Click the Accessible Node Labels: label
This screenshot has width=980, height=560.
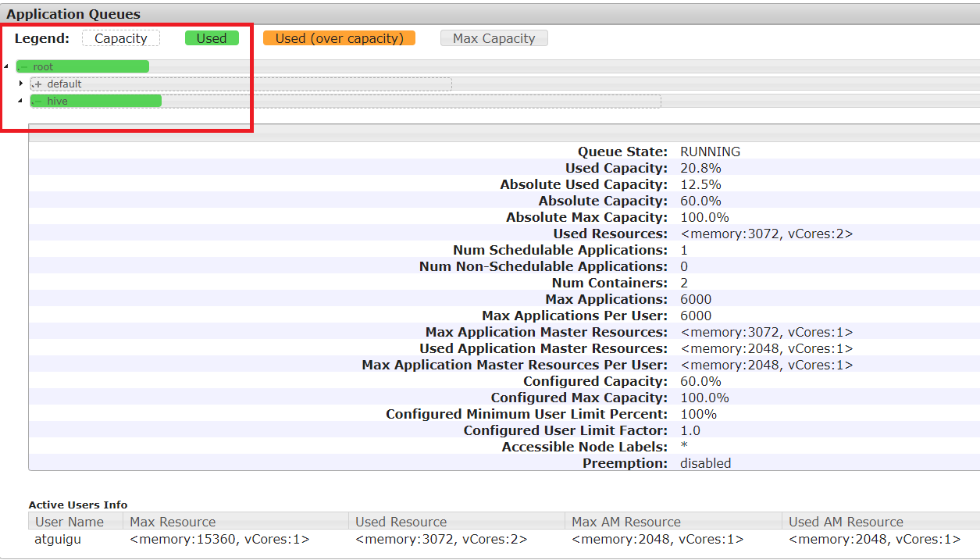(x=585, y=447)
